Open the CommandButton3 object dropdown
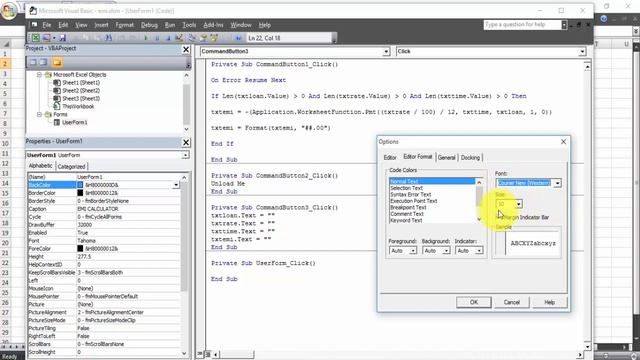The height and width of the screenshot is (360, 640). point(386,51)
